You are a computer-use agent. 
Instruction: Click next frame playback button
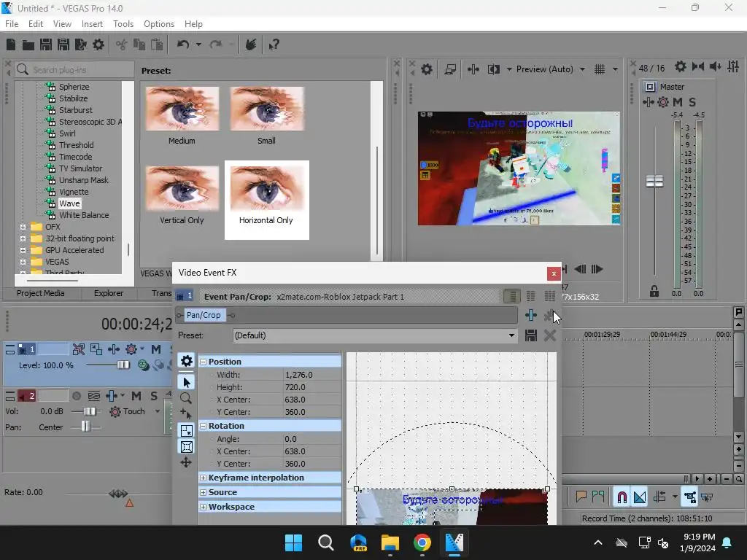[597, 269]
